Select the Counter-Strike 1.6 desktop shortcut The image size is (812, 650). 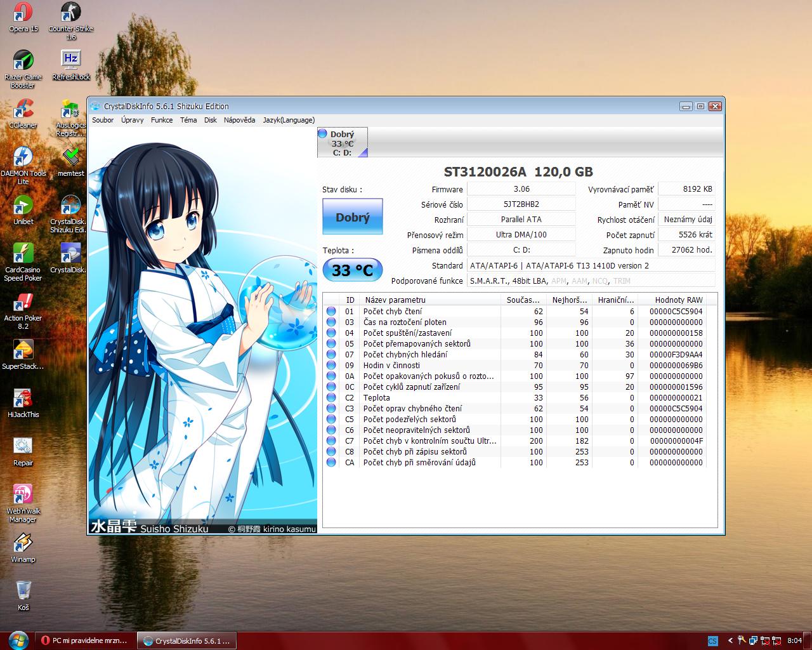point(70,13)
